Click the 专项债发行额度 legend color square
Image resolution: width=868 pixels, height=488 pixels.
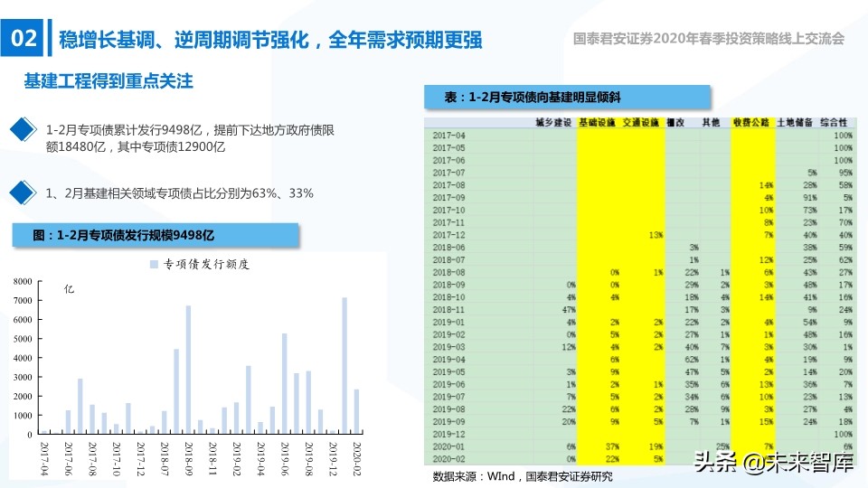coord(154,265)
